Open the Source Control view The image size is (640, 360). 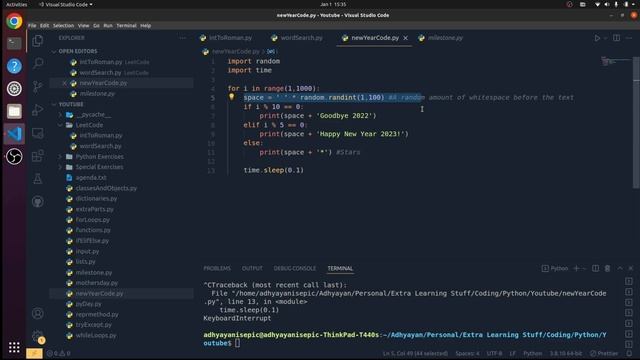[x=38, y=87]
